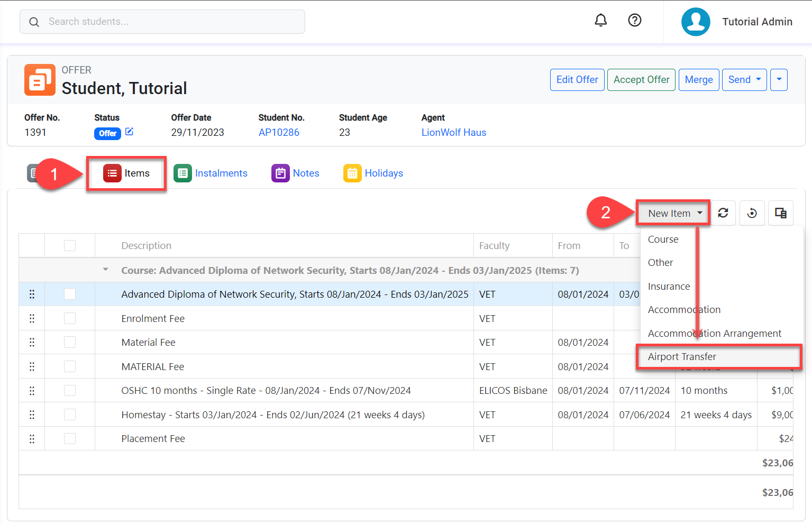
Task: Click the blue Offer status badge
Action: pos(107,133)
